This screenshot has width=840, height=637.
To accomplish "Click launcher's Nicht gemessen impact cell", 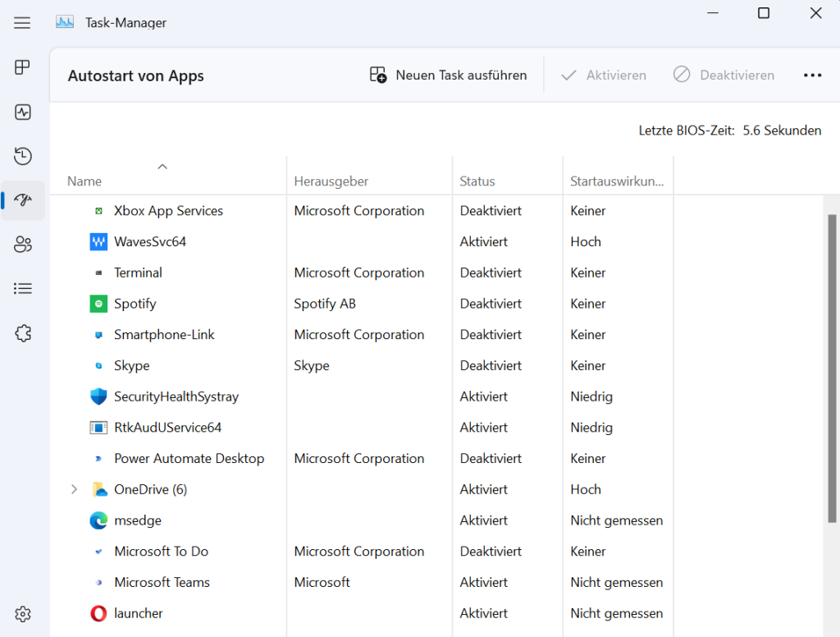I will pos(617,613).
